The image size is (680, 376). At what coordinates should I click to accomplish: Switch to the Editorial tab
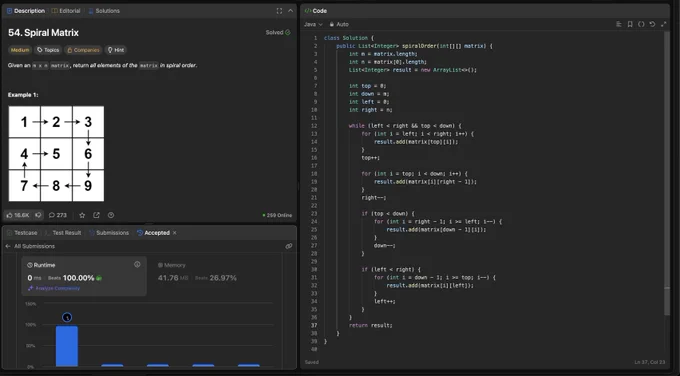[66, 11]
